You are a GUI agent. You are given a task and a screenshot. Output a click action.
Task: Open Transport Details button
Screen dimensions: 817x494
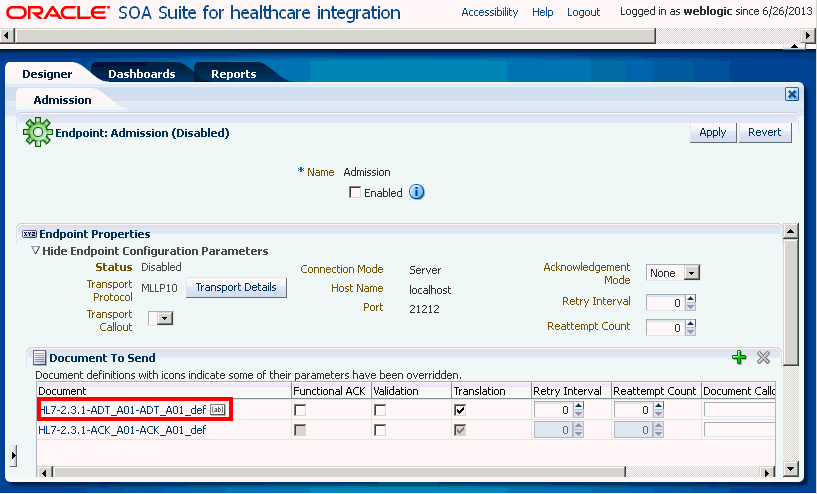tap(236, 287)
